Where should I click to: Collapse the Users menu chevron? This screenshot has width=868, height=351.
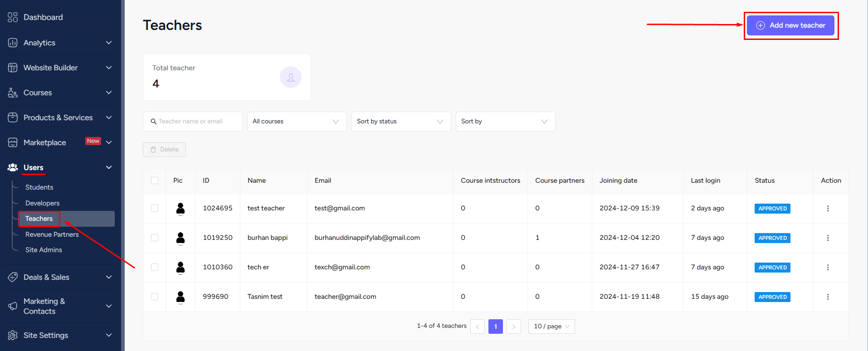click(109, 167)
